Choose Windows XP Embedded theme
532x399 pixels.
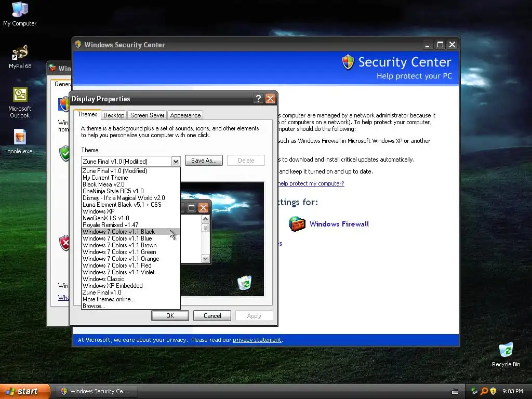(x=130, y=286)
